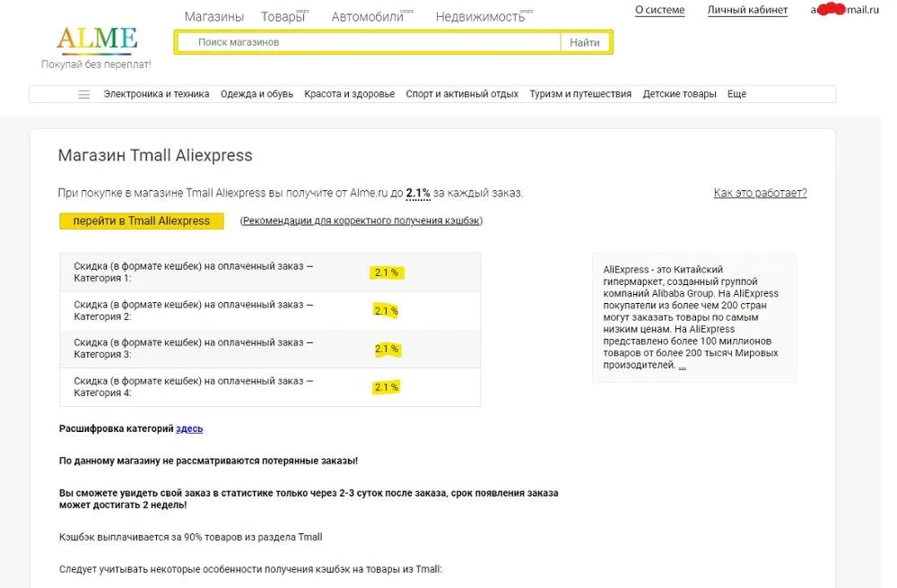Click the Категория 1 discount row label
The image size is (897, 588).
194,272
